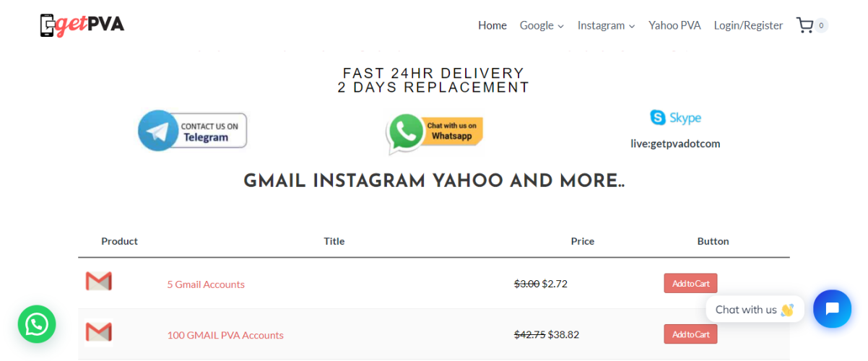Screen dimensions: 868x361
Task: Open the Login/Register page
Action: [x=748, y=25]
